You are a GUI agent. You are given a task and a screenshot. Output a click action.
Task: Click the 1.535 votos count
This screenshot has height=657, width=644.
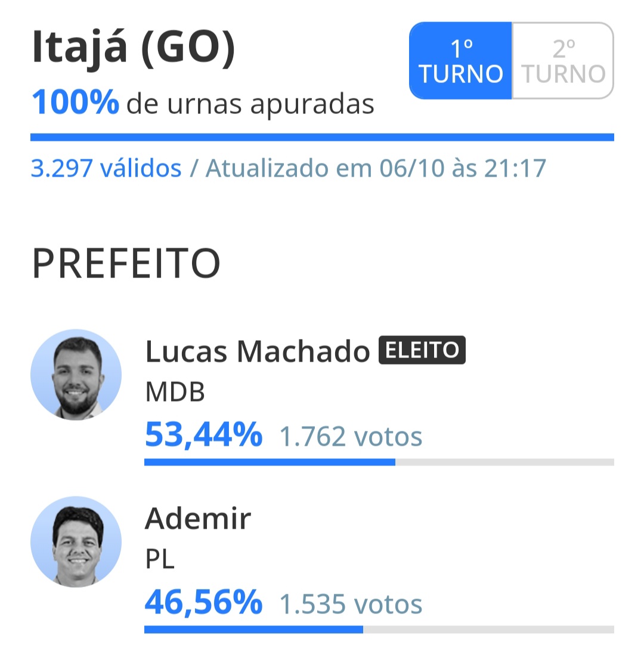coord(351,604)
